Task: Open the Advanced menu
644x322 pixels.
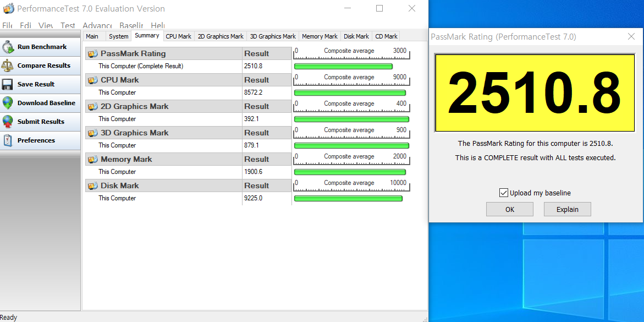Action: tap(97, 25)
